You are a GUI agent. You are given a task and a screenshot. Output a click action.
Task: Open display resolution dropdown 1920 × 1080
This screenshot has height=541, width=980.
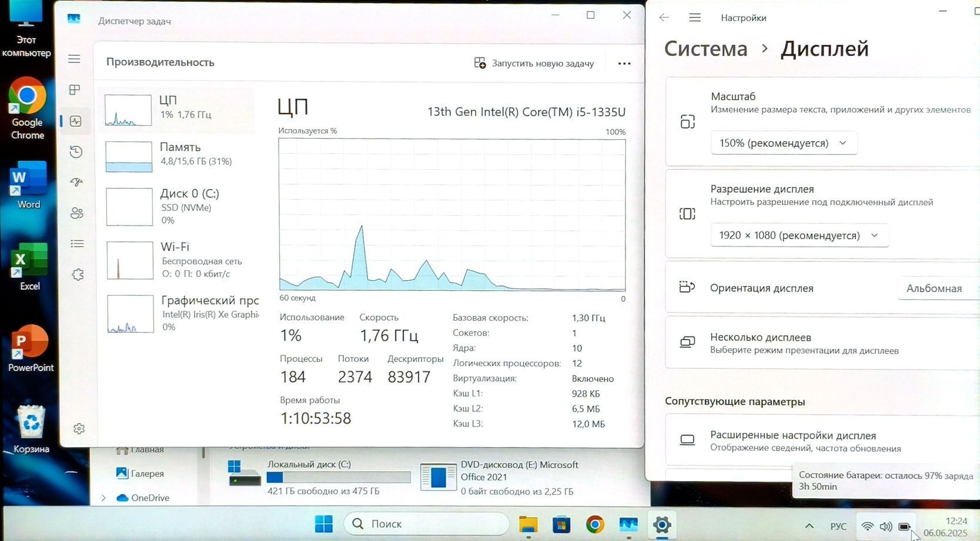pos(800,235)
